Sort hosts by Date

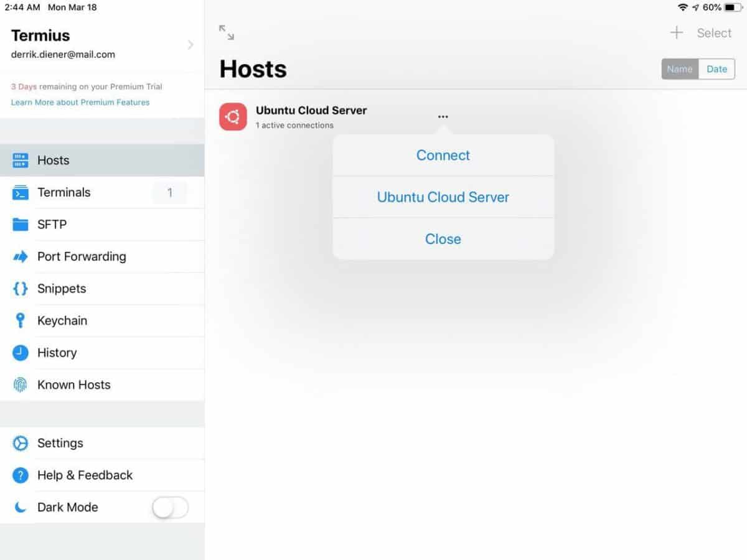[x=716, y=69]
